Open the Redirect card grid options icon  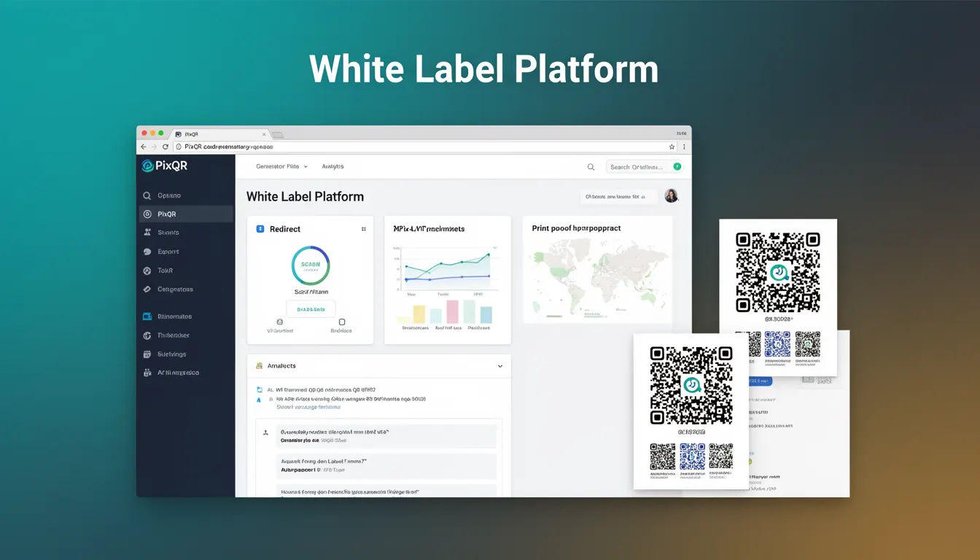[364, 229]
